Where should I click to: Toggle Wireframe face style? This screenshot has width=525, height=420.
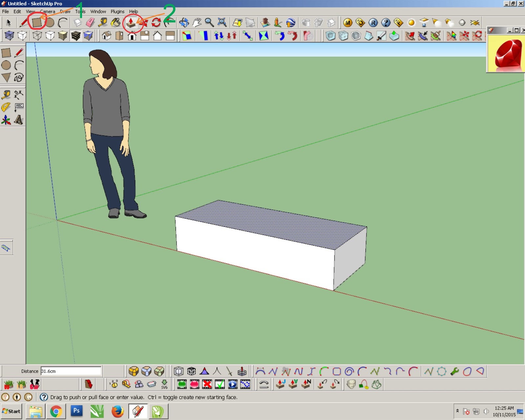coord(37,35)
